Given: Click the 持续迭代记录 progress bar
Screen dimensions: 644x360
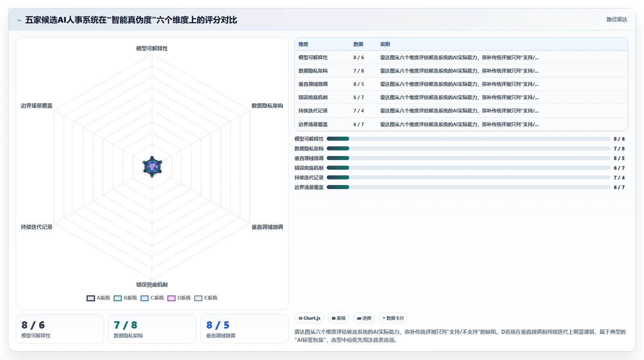Looking at the screenshot, I should 469,177.
